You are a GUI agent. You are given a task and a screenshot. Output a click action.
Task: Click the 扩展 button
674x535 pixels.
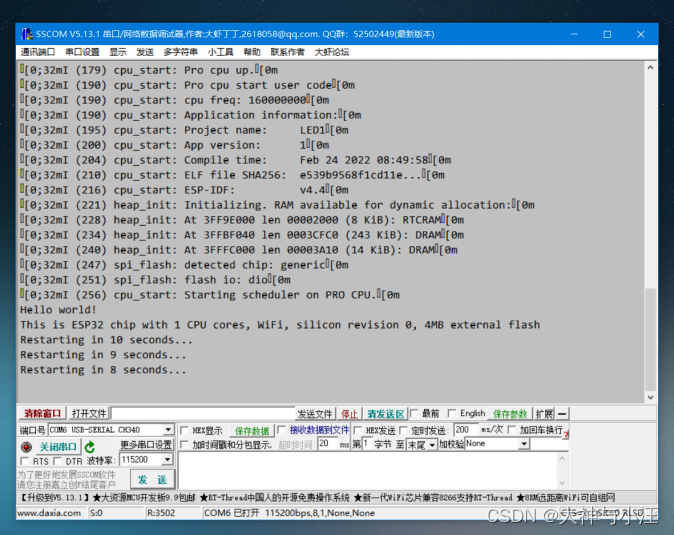point(544,414)
